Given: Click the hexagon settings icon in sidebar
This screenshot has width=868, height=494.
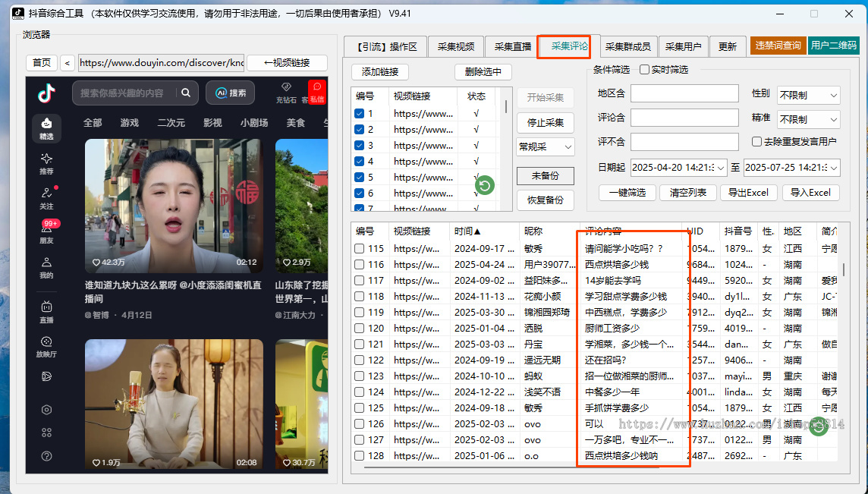Looking at the screenshot, I should 46,410.
